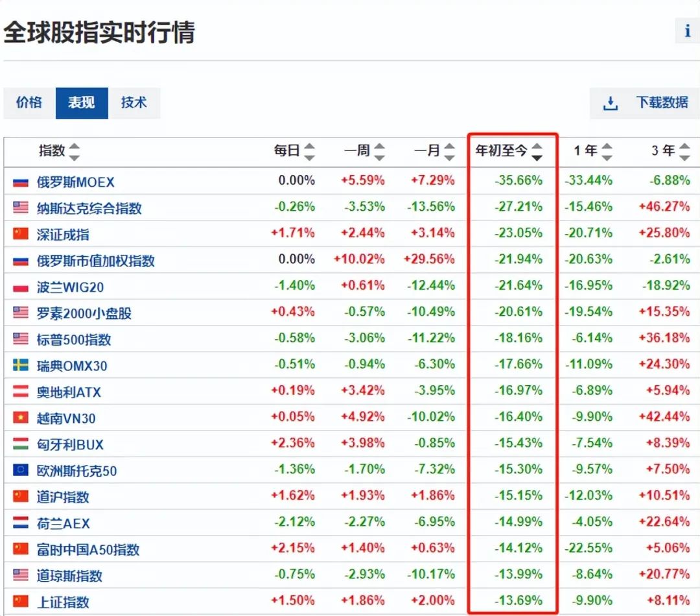The width and height of the screenshot is (700, 616).
Task: Click the China flag beside 上证指数
Action: pos(21,601)
